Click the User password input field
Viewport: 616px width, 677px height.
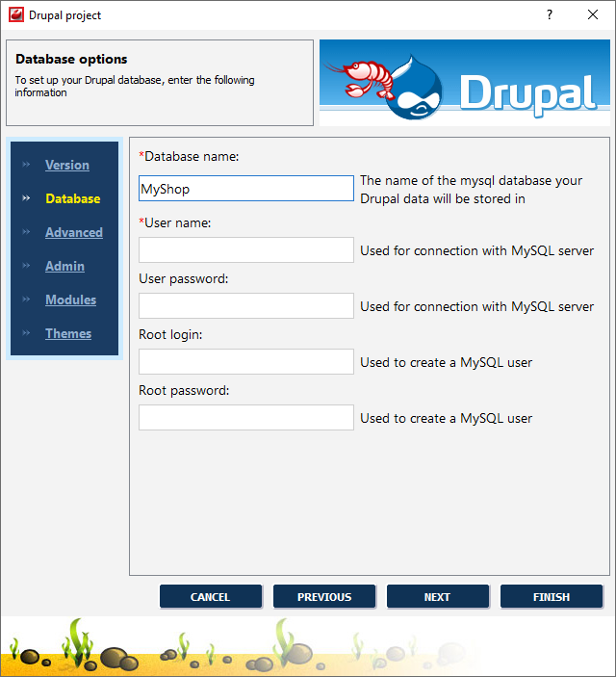246,305
